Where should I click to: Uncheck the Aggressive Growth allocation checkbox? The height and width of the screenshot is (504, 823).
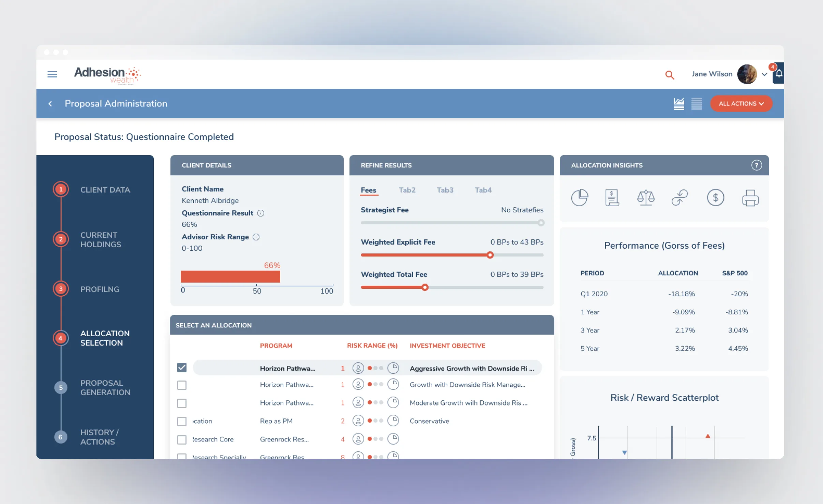click(182, 367)
